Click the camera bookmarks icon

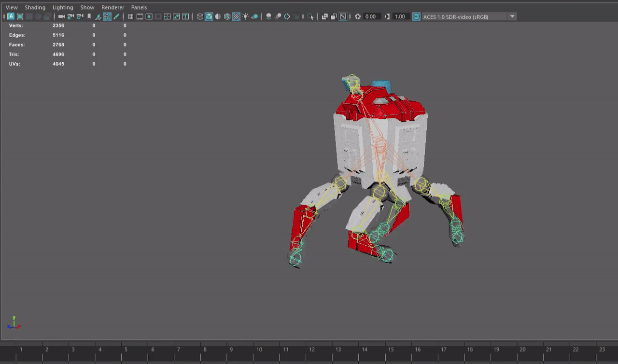(x=90, y=16)
